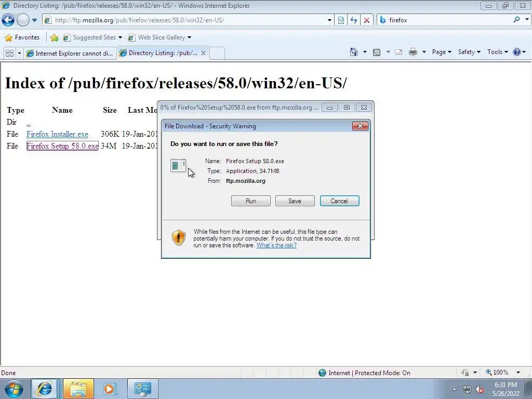The height and width of the screenshot is (399, 532).
Task: Open the Safety menu
Action: pyautogui.click(x=469, y=52)
